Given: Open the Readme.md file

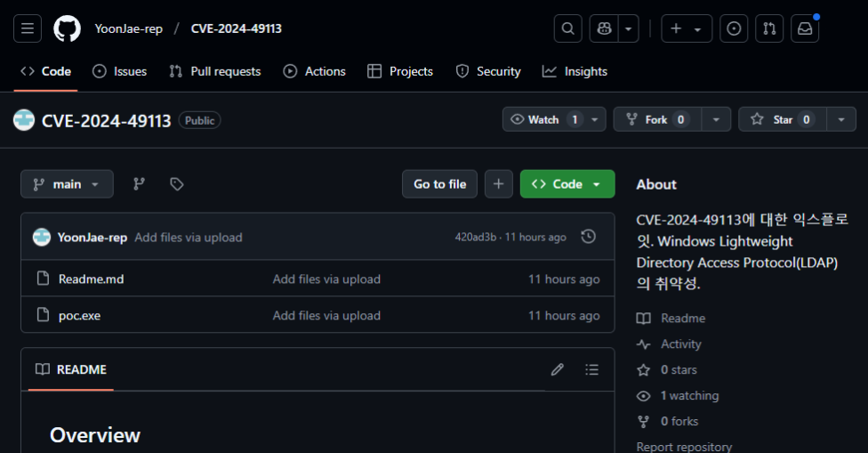Looking at the screenshot, I should pyautogui.click(x=92, y=279).
